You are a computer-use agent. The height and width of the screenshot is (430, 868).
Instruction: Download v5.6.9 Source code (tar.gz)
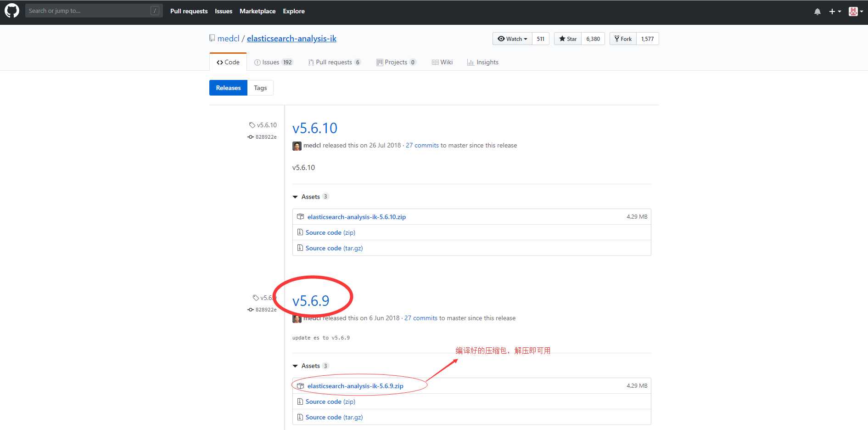pyautogui.click(x=334, y=417)
